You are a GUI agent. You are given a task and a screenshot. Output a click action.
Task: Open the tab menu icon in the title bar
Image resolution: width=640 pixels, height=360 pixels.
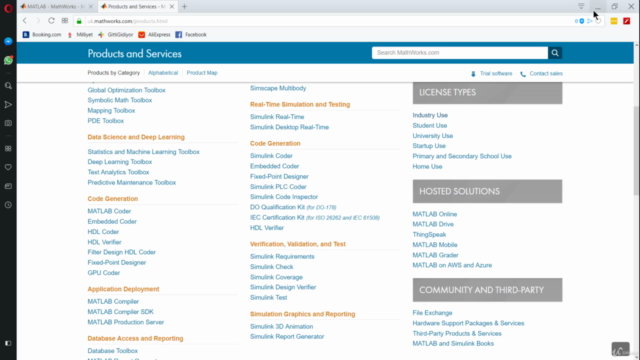pos(581,6)
